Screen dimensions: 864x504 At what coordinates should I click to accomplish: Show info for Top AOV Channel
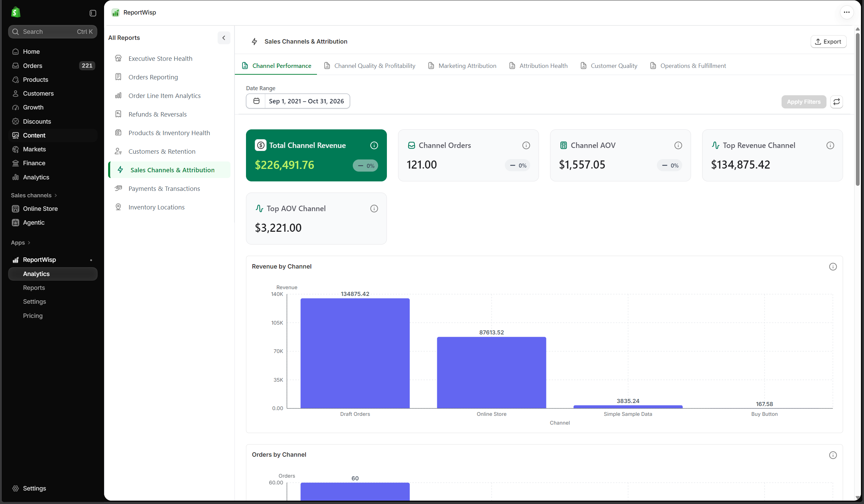point(374,208)
